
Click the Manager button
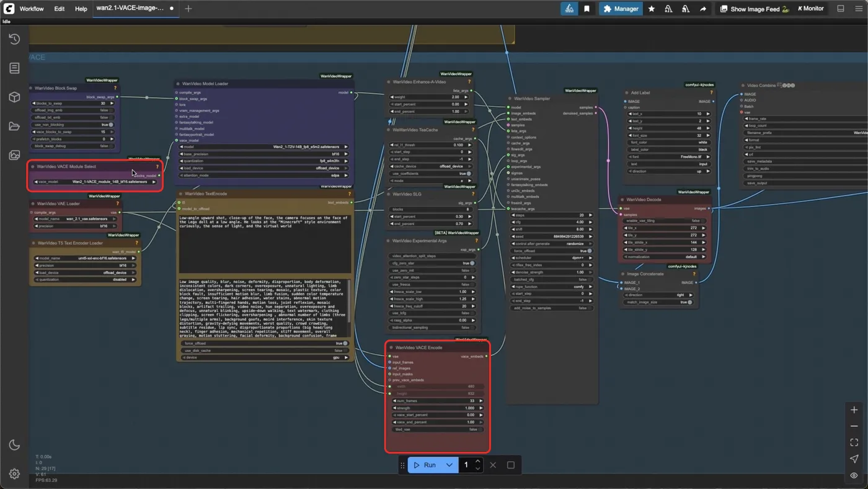pos(621,9)
